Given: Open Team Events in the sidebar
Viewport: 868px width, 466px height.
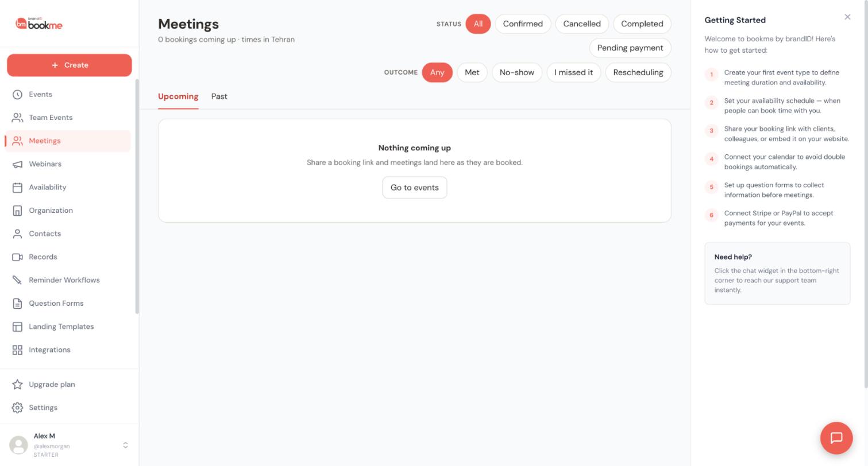Looking at the screenshot, I should point(68,118).
